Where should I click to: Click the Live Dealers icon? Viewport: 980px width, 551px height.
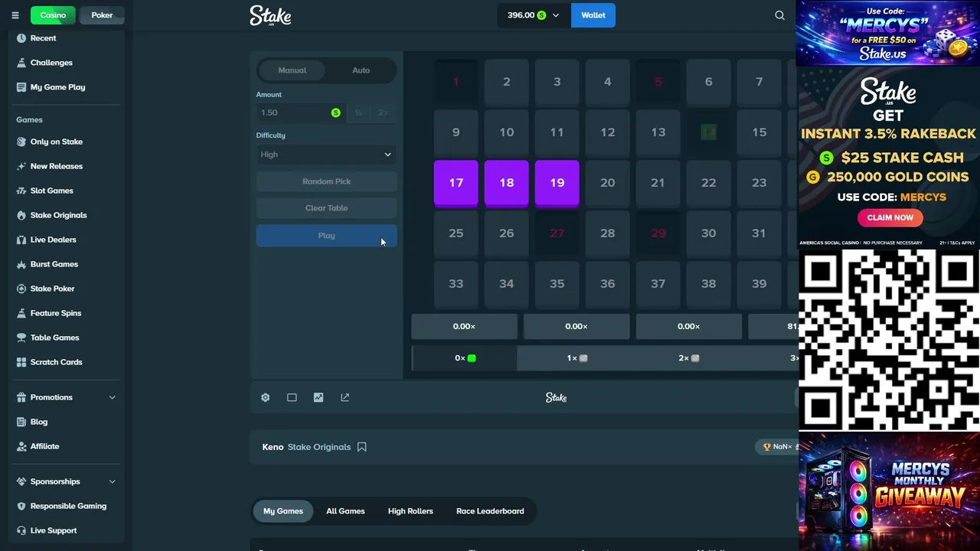click(x=21, y=240)
